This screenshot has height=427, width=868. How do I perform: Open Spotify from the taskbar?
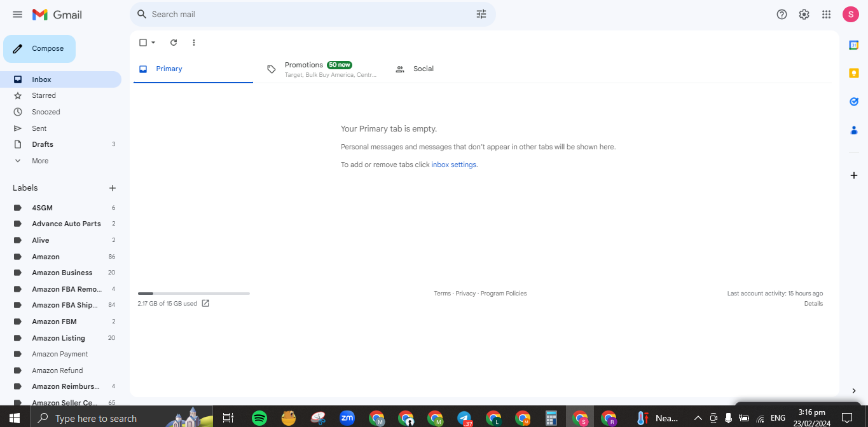point(259,418)
